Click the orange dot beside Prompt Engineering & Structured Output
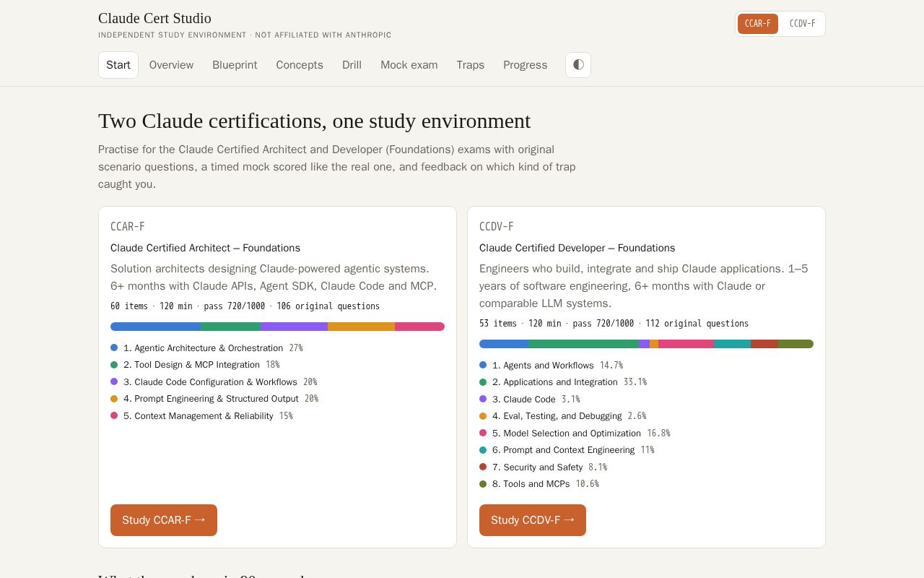924x578 pixels. 114,399
